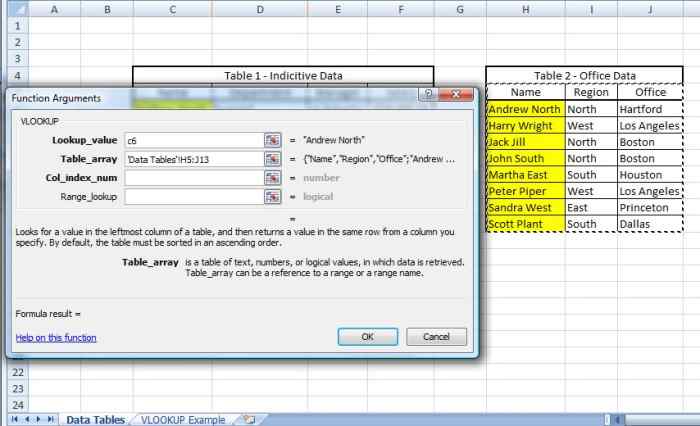Select 'Table 2 - Office Data' title cell
The width and height of the screenshot is (700, 426).
pyautogui.click(x=584, y=75)
